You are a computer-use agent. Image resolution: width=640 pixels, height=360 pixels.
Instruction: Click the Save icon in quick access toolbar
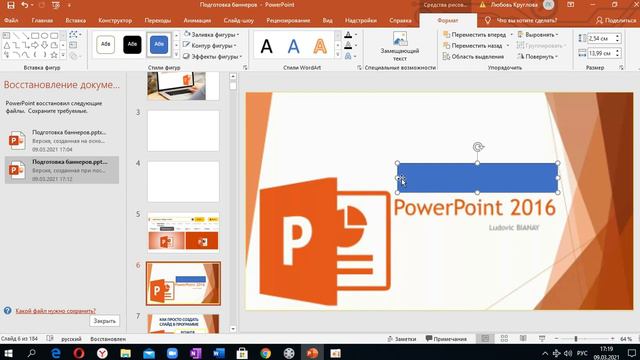(11, 5)
